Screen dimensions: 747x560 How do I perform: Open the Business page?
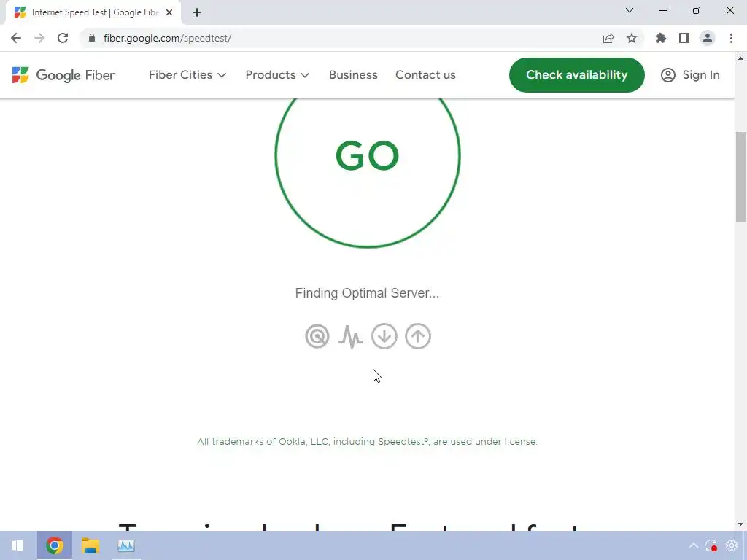pos(353,75)
